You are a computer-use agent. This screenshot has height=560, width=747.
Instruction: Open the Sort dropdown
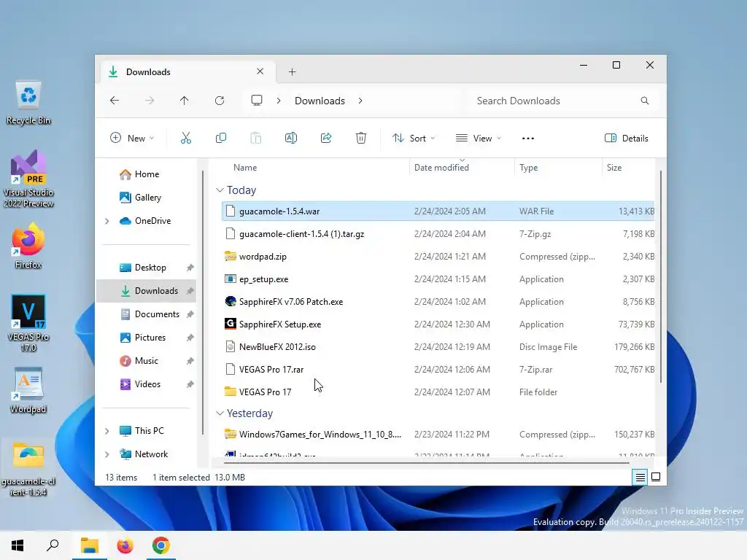click(414, 138)
